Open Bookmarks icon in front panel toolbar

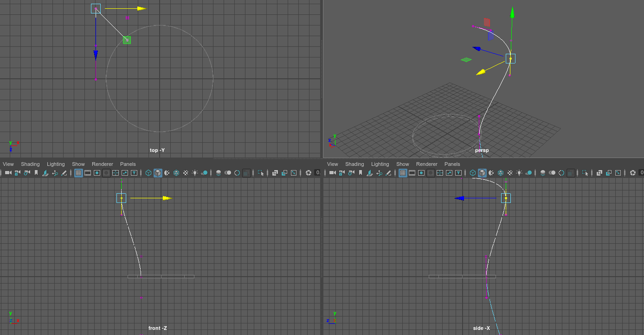coord(36,173)
